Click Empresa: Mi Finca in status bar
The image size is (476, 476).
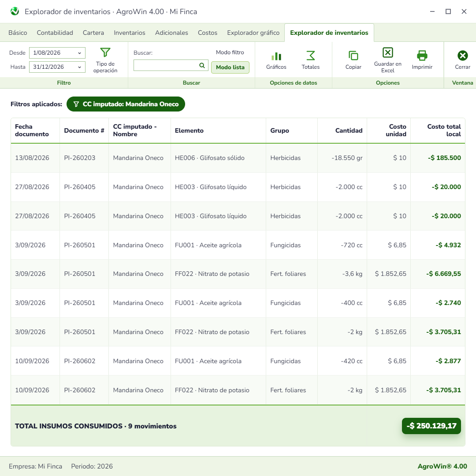[36, 466]
